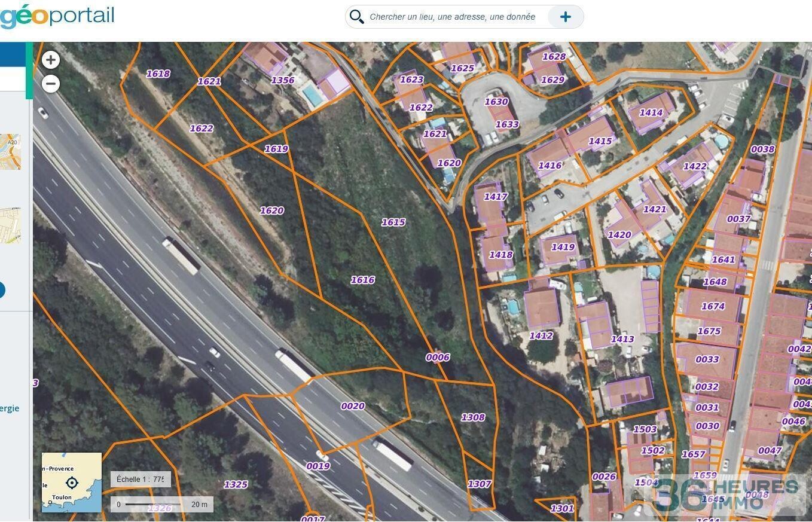
Task: Select cadastral parcel 1413
Action: (x=622, y=339)
